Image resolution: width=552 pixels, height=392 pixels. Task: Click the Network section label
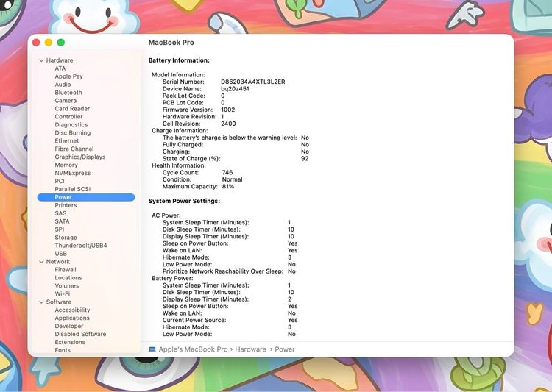pos(57,262)
